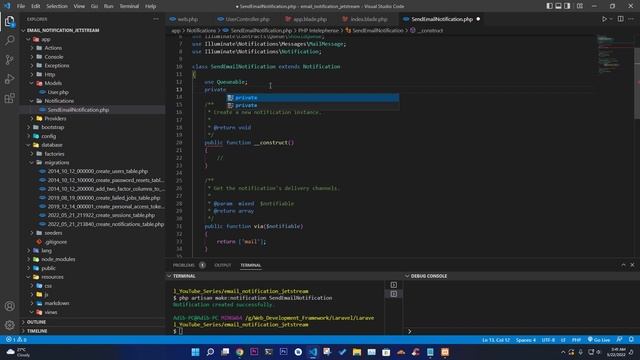Open the Help menu
Image resolution: width=640 pixels, height=360 pixels.
click(151, 6)
